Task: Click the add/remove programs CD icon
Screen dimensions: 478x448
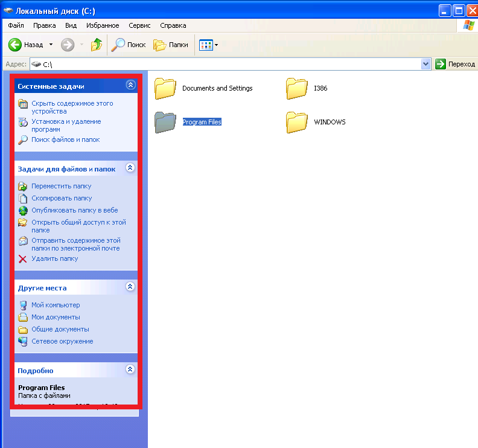Action: [x=23, y=122]
